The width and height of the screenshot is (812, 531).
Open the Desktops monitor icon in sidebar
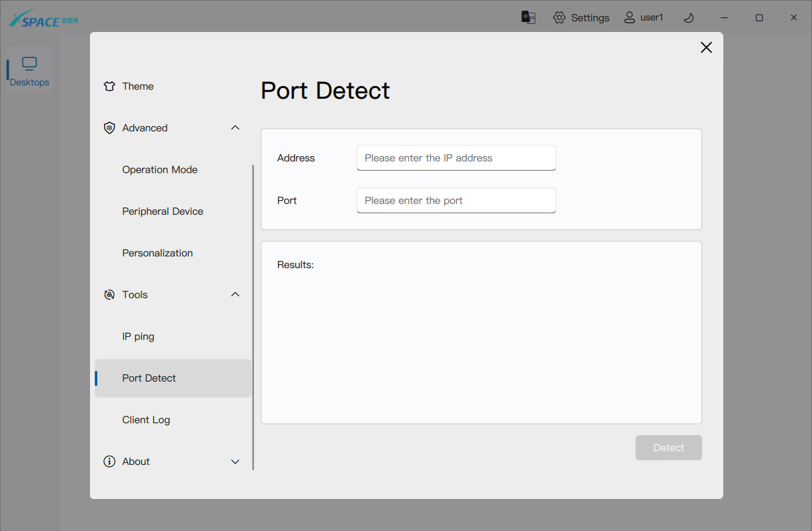tap(29, 64)
